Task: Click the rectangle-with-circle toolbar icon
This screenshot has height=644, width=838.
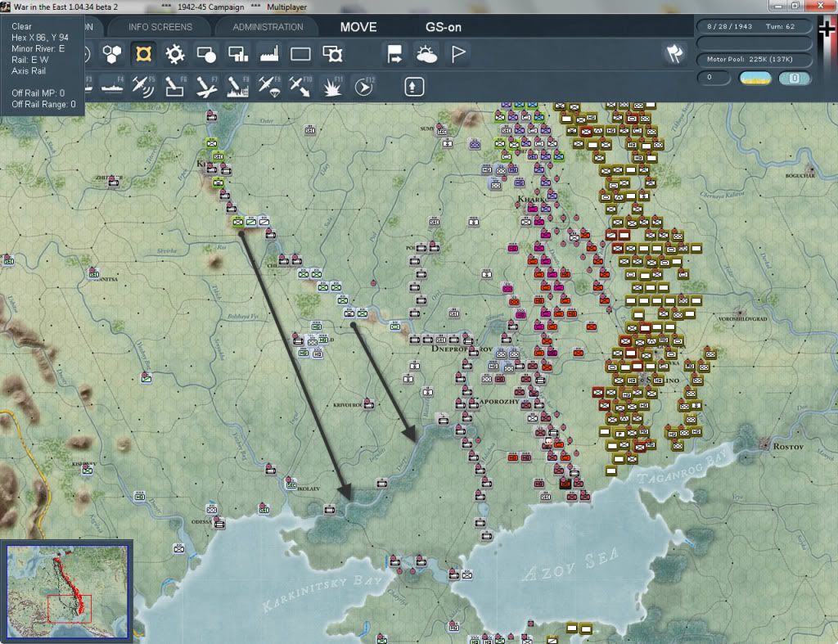Action: (206, 54)
